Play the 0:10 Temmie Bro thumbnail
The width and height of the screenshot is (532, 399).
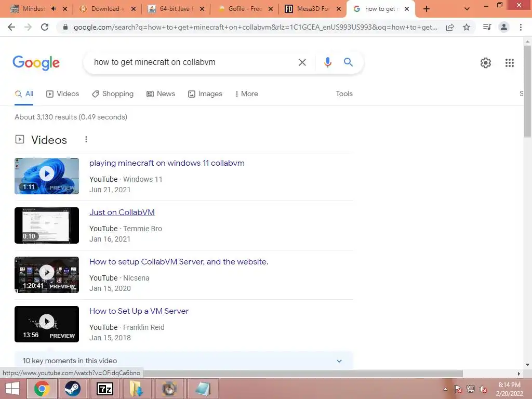(47, 225)
